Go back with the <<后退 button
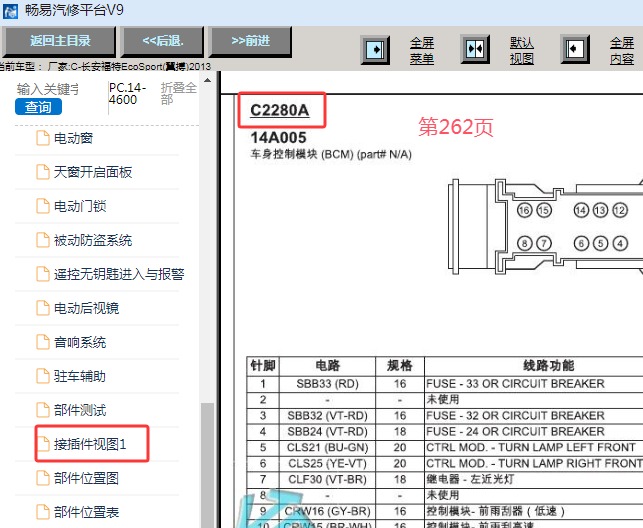Screen dimensions: 643x528 (x=162, y=41)
